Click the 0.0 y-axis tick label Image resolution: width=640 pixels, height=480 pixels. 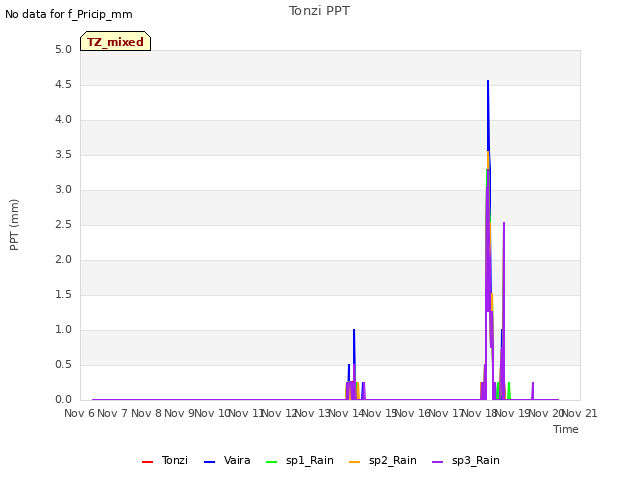[63, 400]
